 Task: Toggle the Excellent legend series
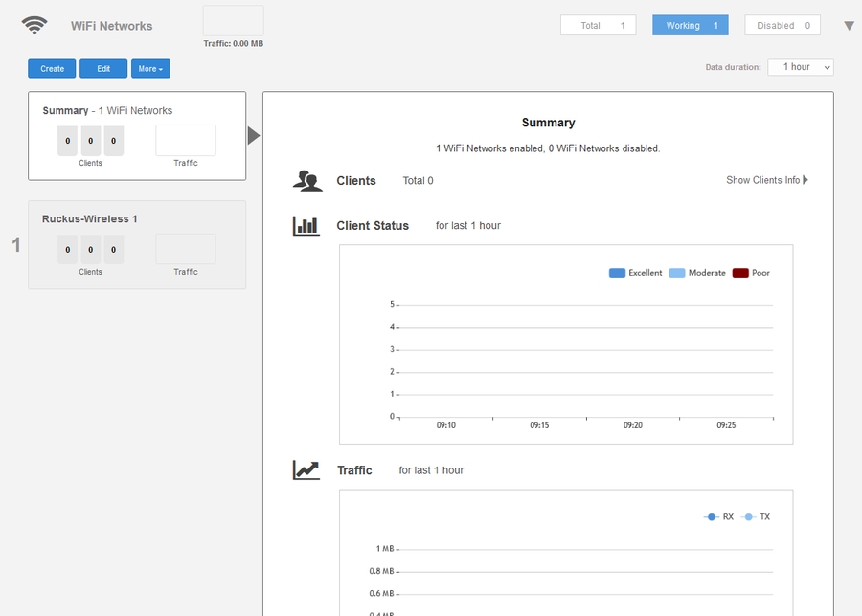[636, 273]
